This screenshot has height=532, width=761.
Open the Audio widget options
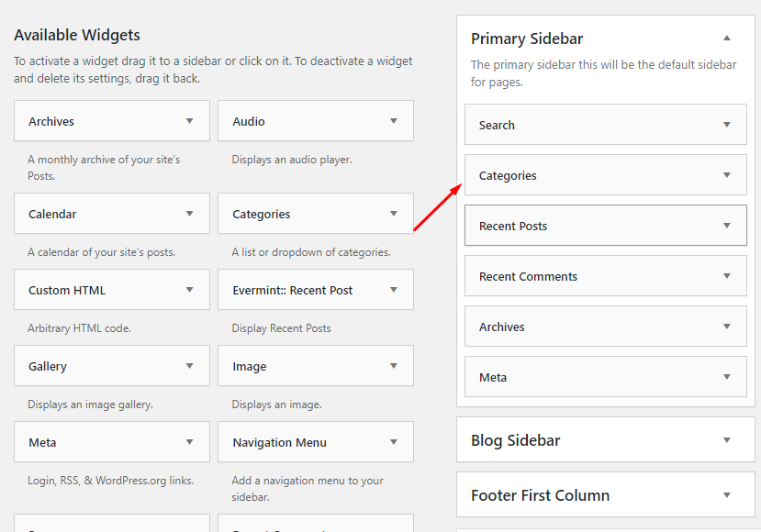[x=315, y=120]
